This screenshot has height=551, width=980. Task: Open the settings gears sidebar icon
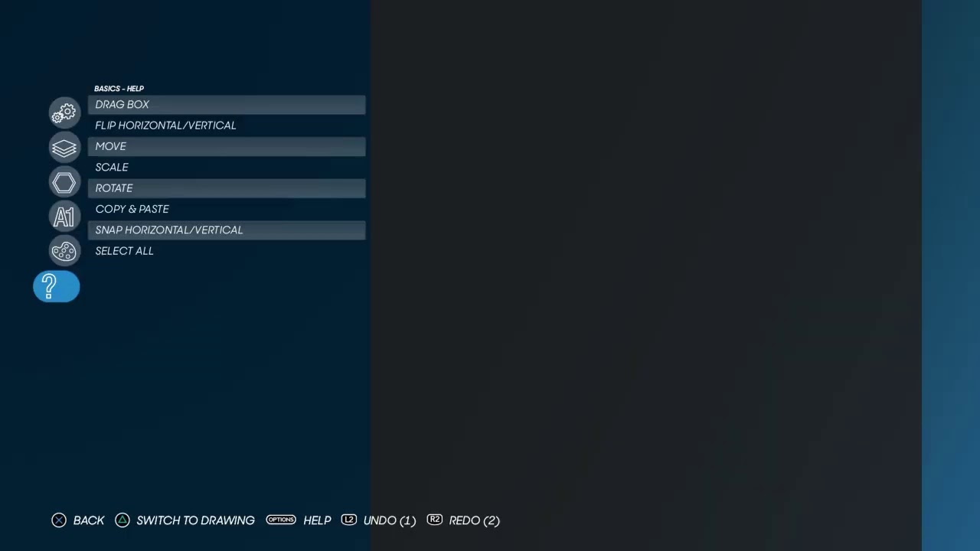click(64, 113)
